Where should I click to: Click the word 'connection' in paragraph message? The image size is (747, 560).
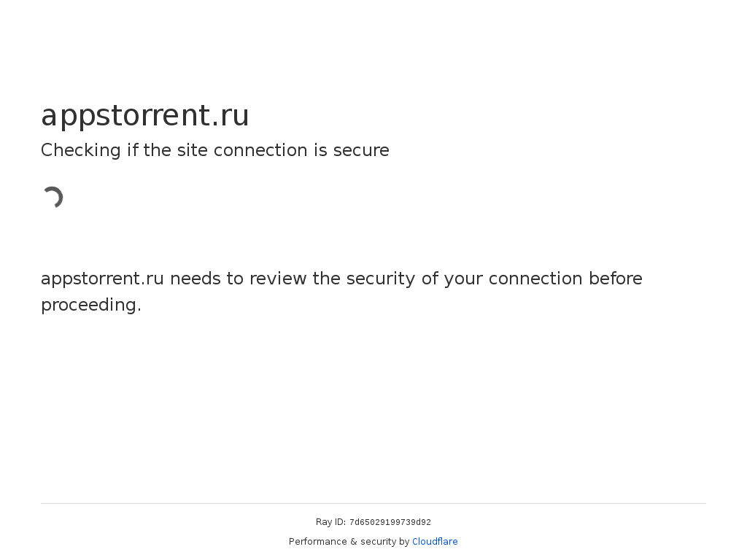(535, 279)
